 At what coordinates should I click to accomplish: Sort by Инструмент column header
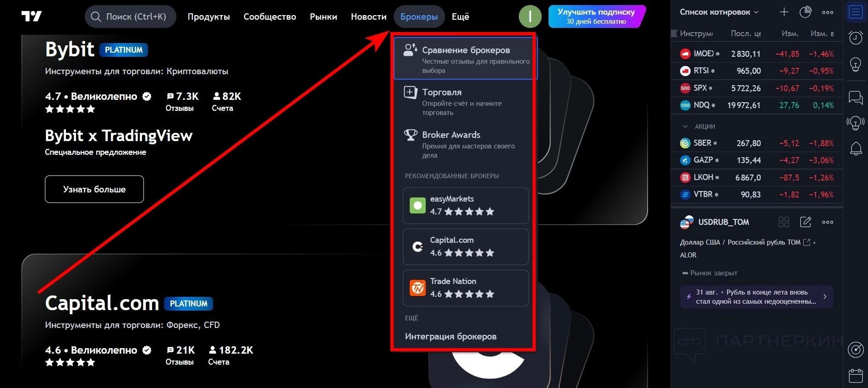(696, 33)
